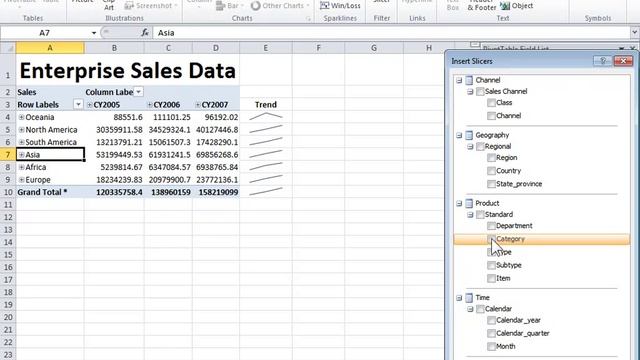
Task: Insert a Win/Loss sparkline
Action: pyautogui.click(x=340, y=6)
